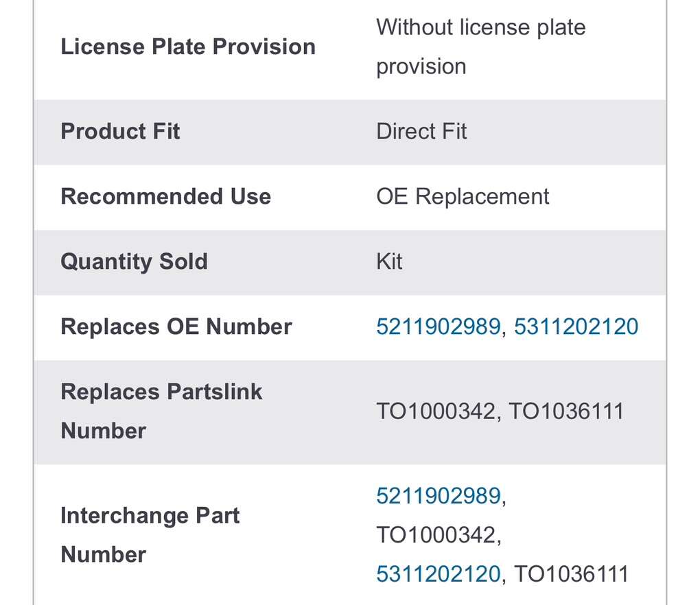The width and height of the screenshot is (700, 605).
Task: Select TO1000342 in the Interchange Part row
Action: coord(436,534)
